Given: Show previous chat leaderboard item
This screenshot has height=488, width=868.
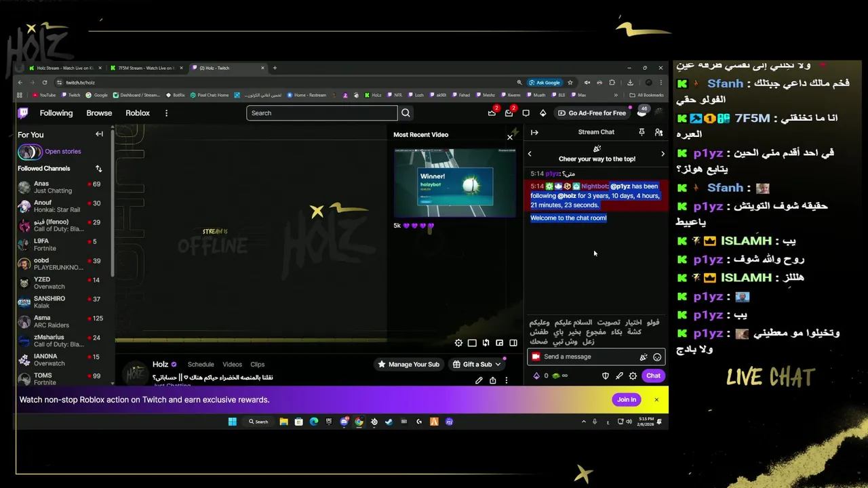Looking at the screenshot, I should pos(530,154).
